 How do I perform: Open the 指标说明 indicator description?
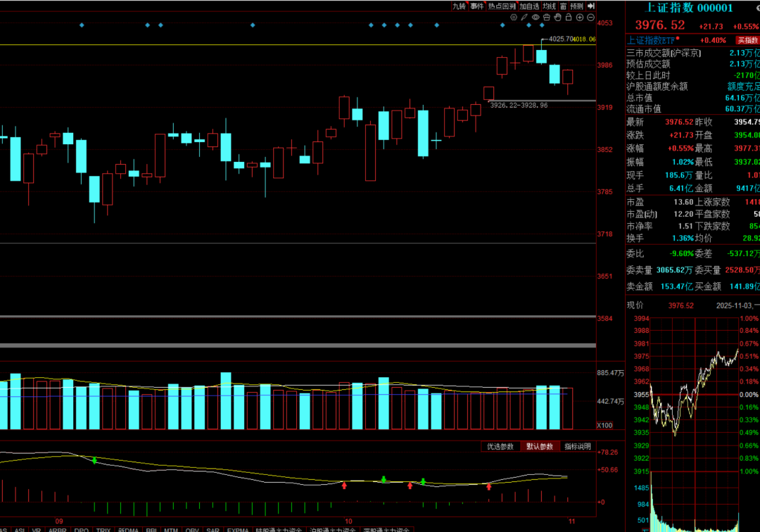coord(578,447)
